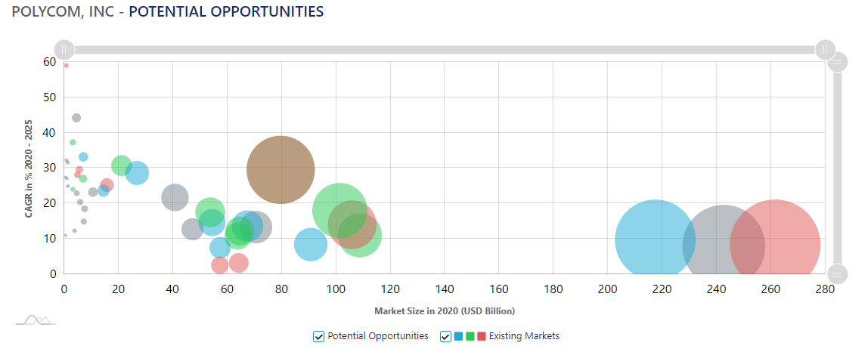Select the red bubble near 57 billion at bottom

(220, 265)
